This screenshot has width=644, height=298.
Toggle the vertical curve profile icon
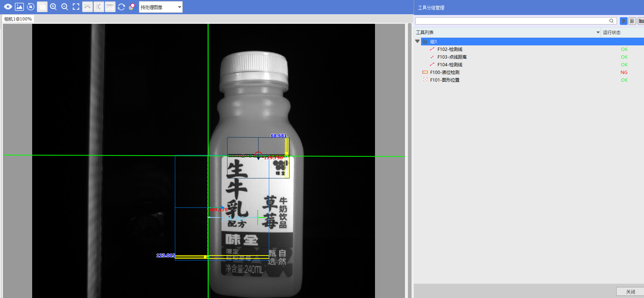pos(99,7)
